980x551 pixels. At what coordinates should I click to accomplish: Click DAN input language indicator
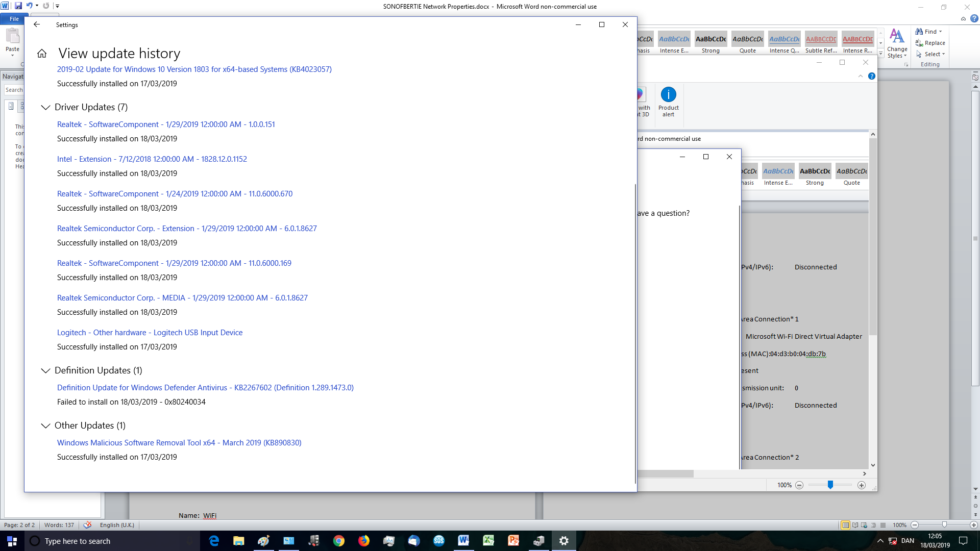click(908, 541)
